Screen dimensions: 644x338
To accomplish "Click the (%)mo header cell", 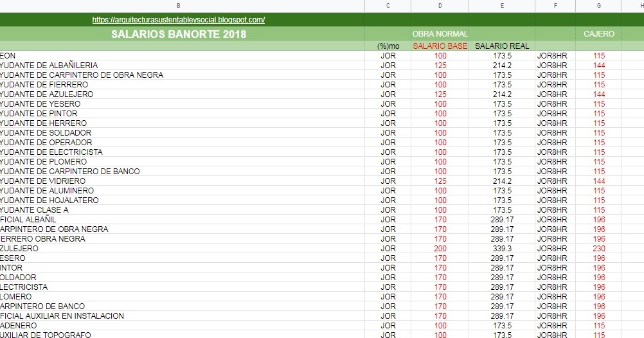I will (388, 46).
